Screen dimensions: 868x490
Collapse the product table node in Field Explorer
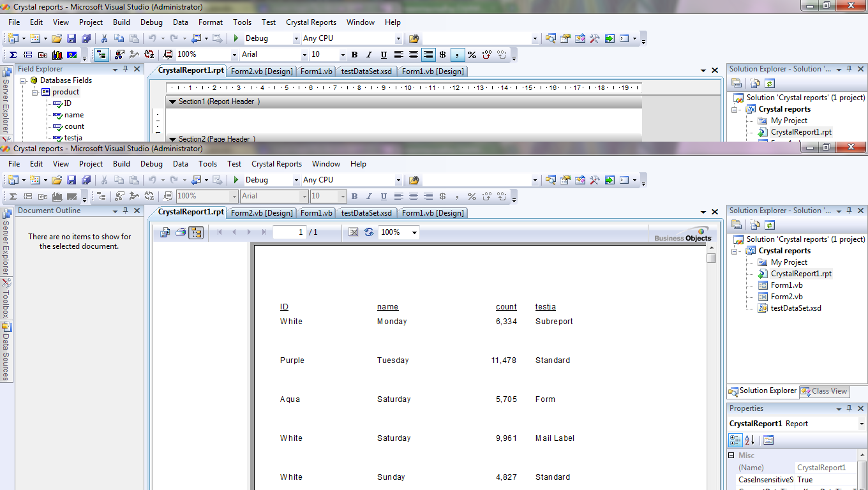(x=35, y=92)
